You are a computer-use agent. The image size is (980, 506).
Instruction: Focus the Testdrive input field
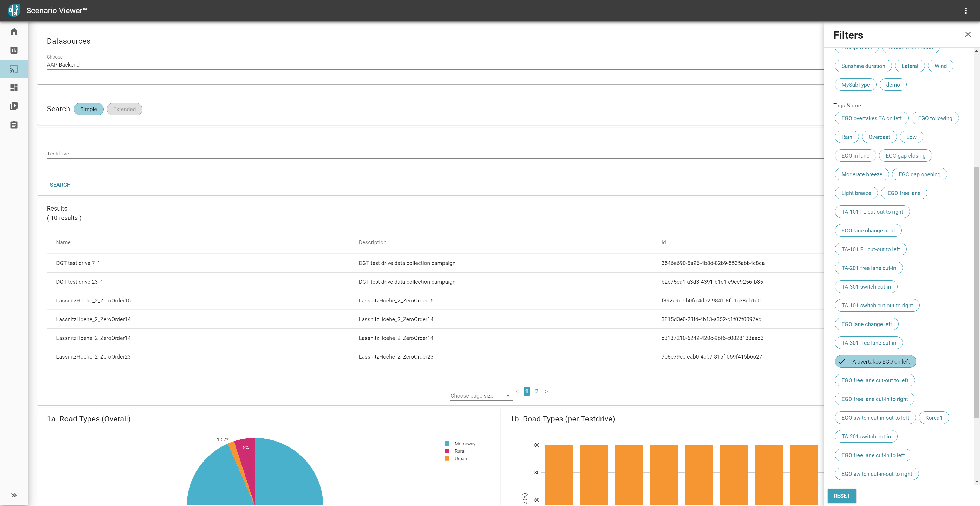click(435, 153)
